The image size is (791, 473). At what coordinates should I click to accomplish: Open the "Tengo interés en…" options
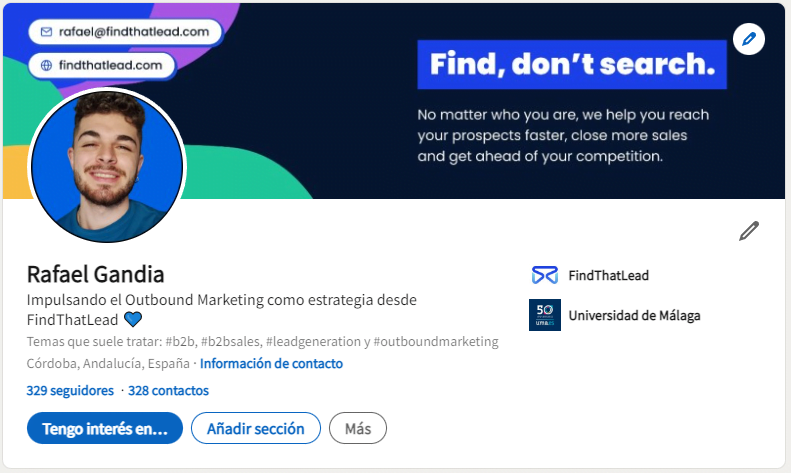coord(105,429)
